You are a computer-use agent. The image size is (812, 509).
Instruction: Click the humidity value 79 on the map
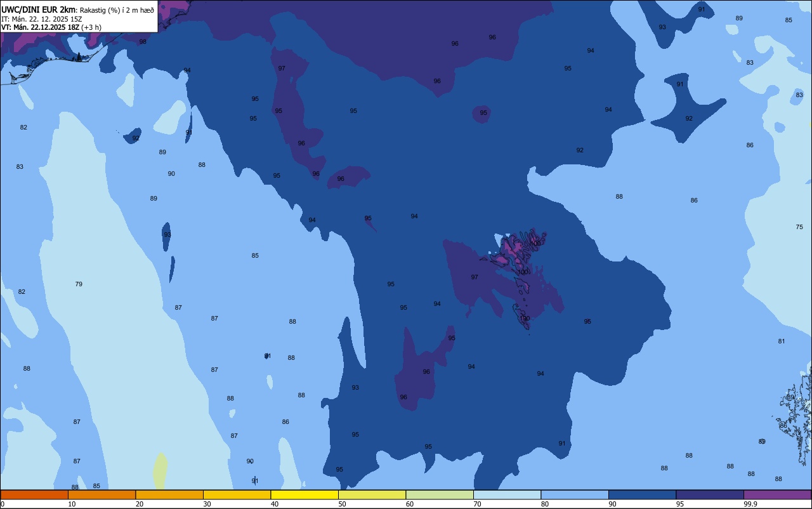coord(79,284)
